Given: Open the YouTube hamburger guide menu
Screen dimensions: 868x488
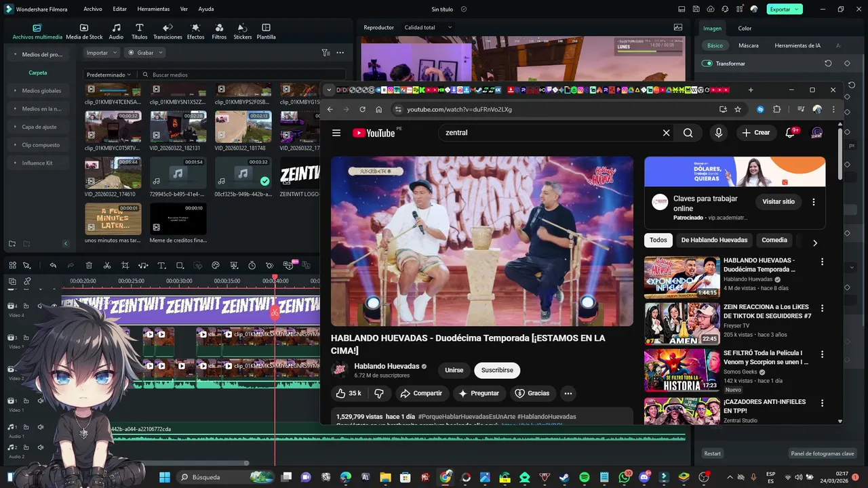Looking at the screenshot, I should pos(336,133).
